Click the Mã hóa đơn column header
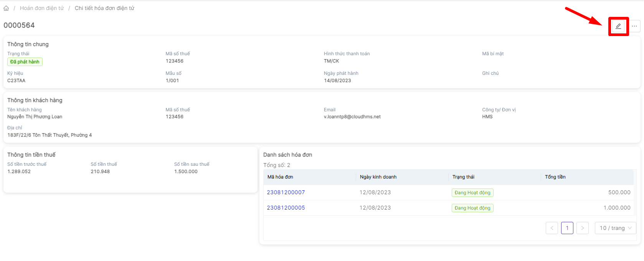Image resolution: width=644 pixels, height=261 pixels. point(280,177)
